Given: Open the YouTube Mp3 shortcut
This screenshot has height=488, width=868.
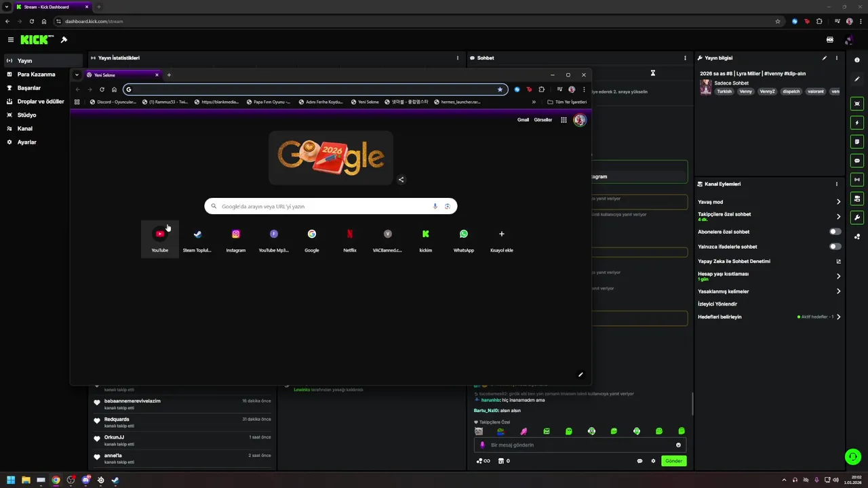Looking at the screenshot, I should point(274,239).
